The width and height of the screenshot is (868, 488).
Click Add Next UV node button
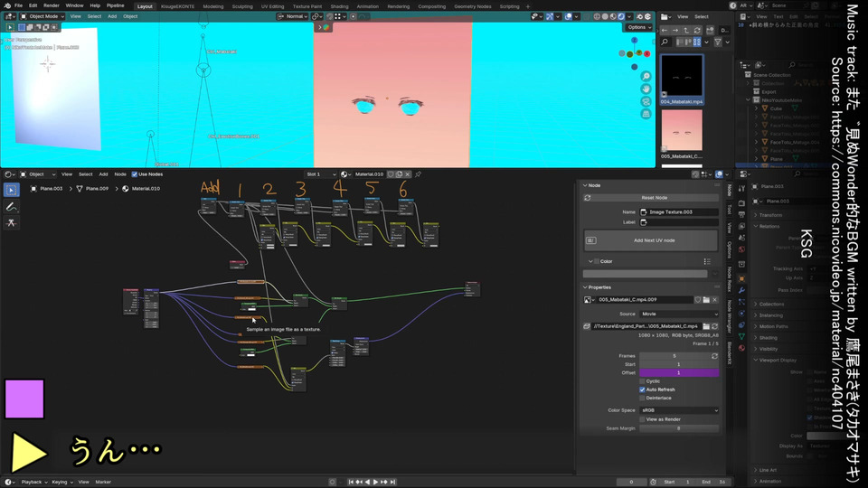click(651, 240)
